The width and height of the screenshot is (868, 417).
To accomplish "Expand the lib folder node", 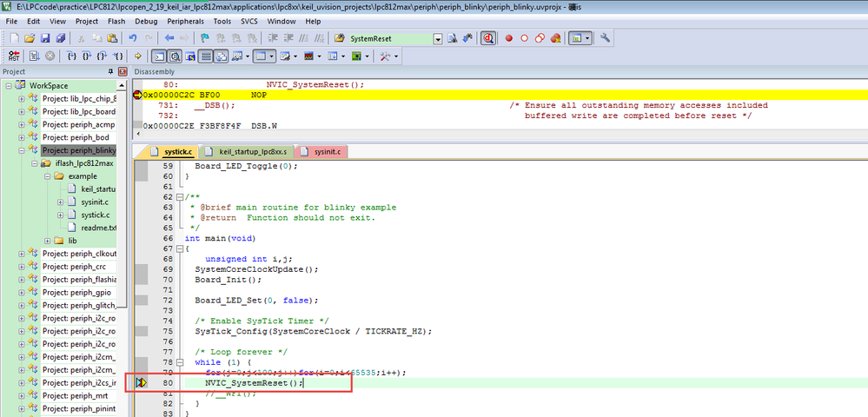I will click(47, 241).
